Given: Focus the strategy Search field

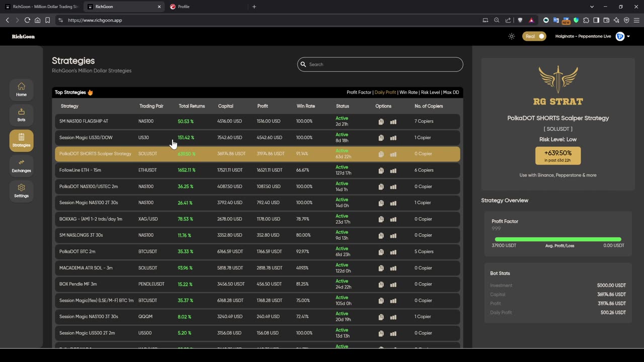Looking at the screenshot, I should tap(380, 64).
